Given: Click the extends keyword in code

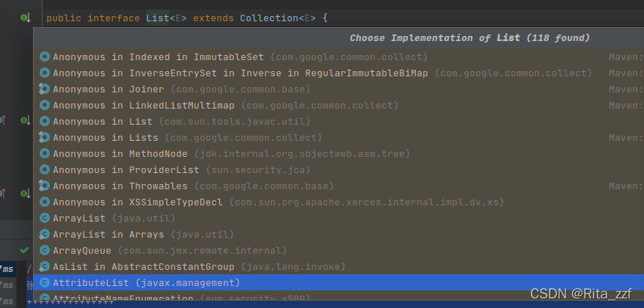Looking at the screenshot, I should [x=213, y=18].
